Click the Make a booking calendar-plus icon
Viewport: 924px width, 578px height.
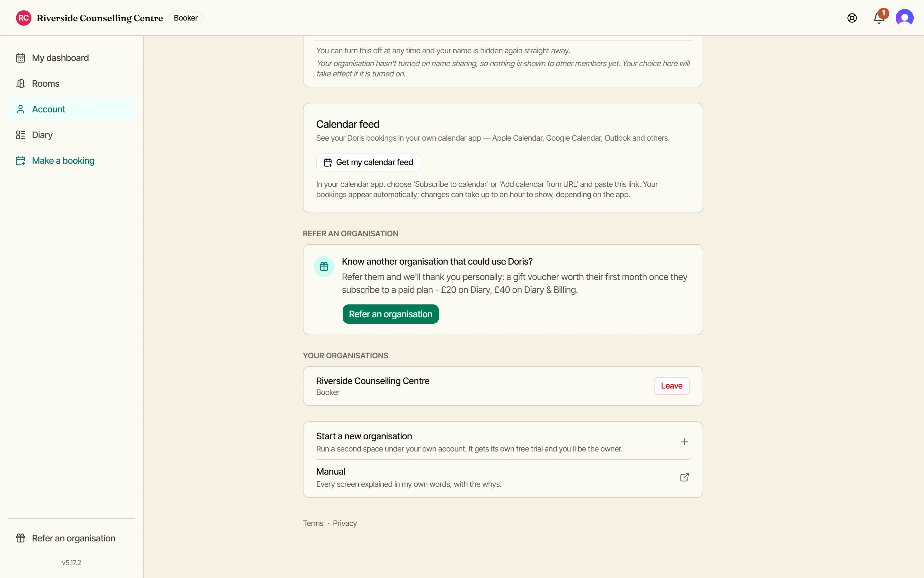pos(21,161)
